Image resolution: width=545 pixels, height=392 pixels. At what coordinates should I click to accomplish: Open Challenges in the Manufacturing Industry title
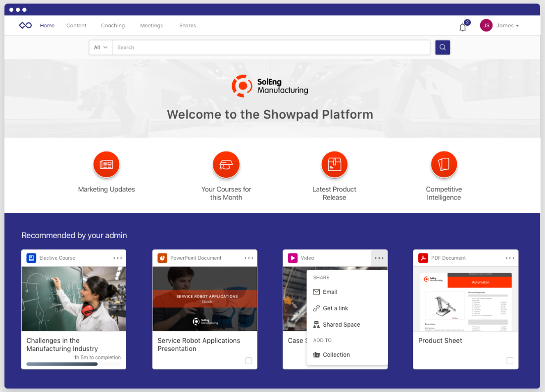pos(62,345)
